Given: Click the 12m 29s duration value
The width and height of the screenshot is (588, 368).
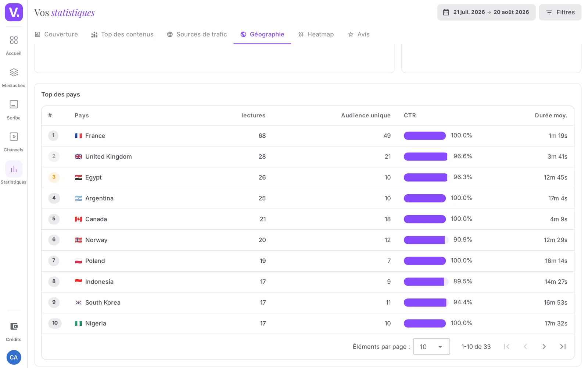Looking at the screenshot, I should 555,240.
